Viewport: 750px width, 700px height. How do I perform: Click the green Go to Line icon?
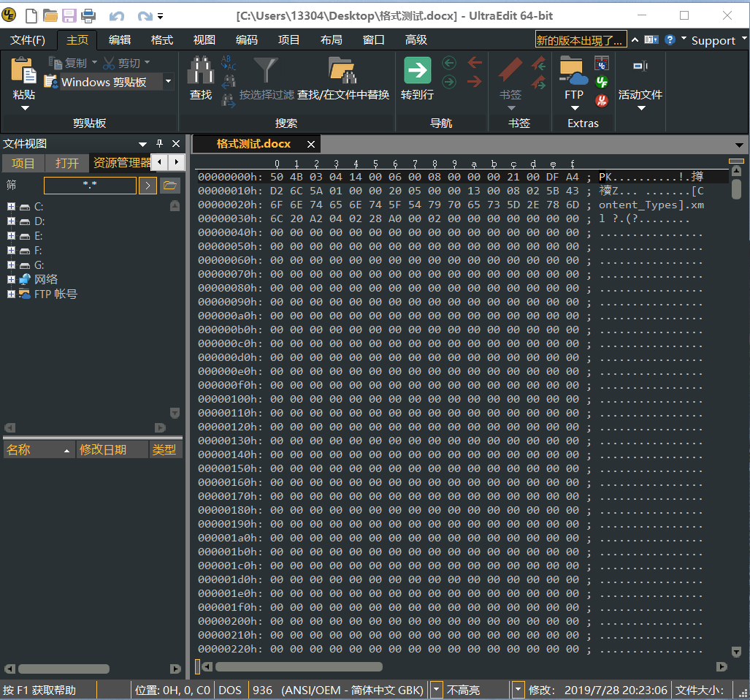[x=417, y=70]
